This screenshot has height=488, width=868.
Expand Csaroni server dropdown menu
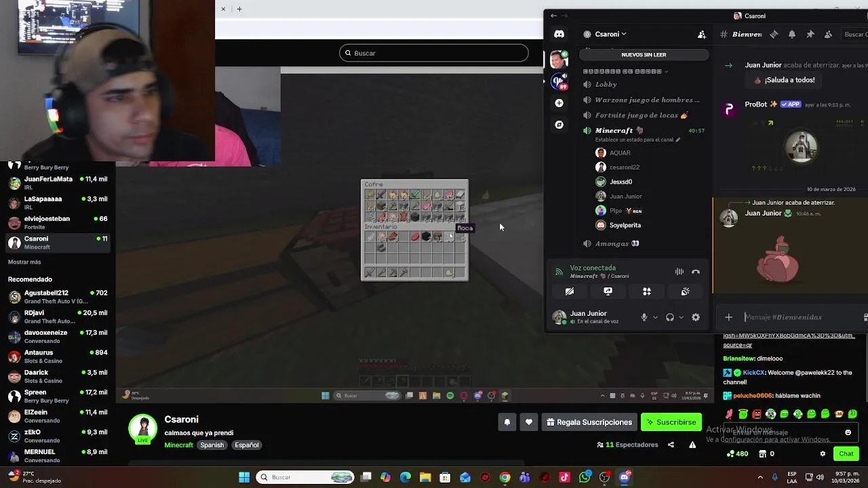tap(610, 34)
